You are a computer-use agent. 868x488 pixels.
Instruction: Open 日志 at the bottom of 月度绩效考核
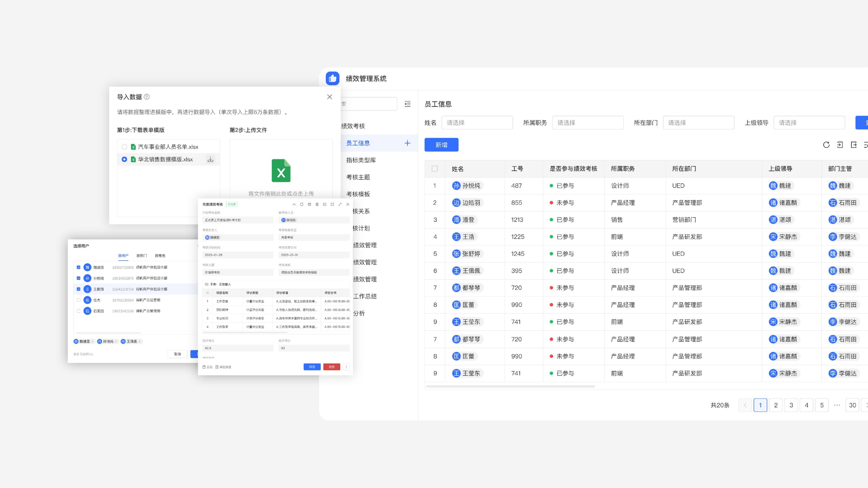(x=208, y=367)
